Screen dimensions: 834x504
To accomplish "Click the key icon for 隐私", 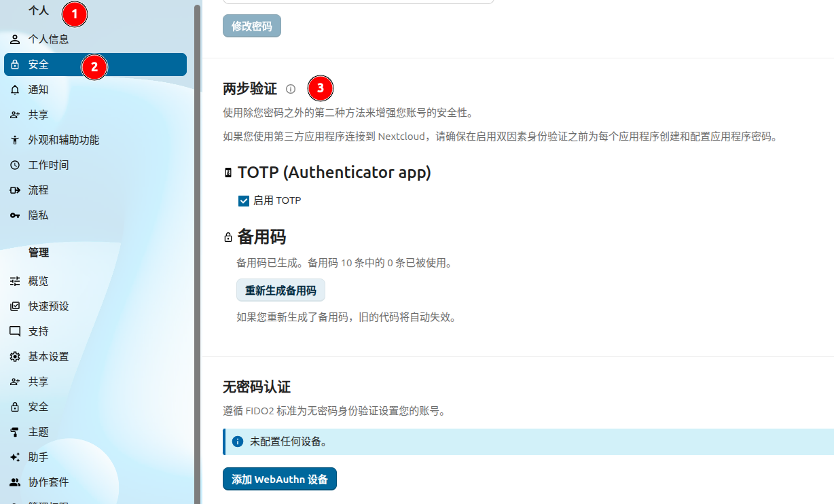I will coord(15,215).
